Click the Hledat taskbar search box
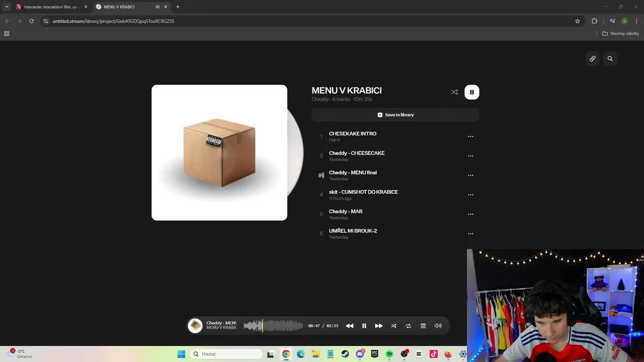This screenshot has height=362, width=644. click(226, 354)
